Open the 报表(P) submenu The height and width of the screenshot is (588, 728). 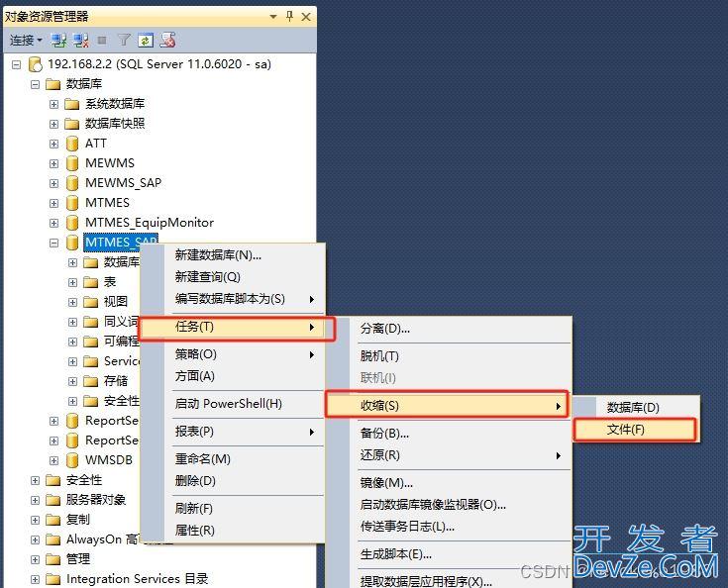pos(232,432)
